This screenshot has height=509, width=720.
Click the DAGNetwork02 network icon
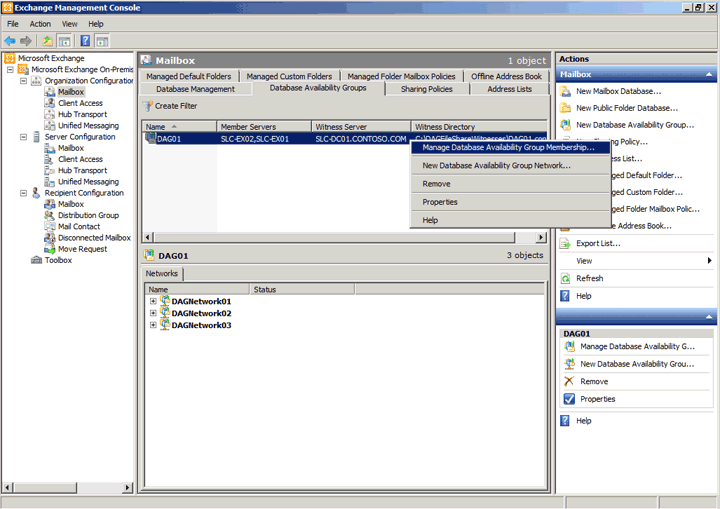[165, 313]
